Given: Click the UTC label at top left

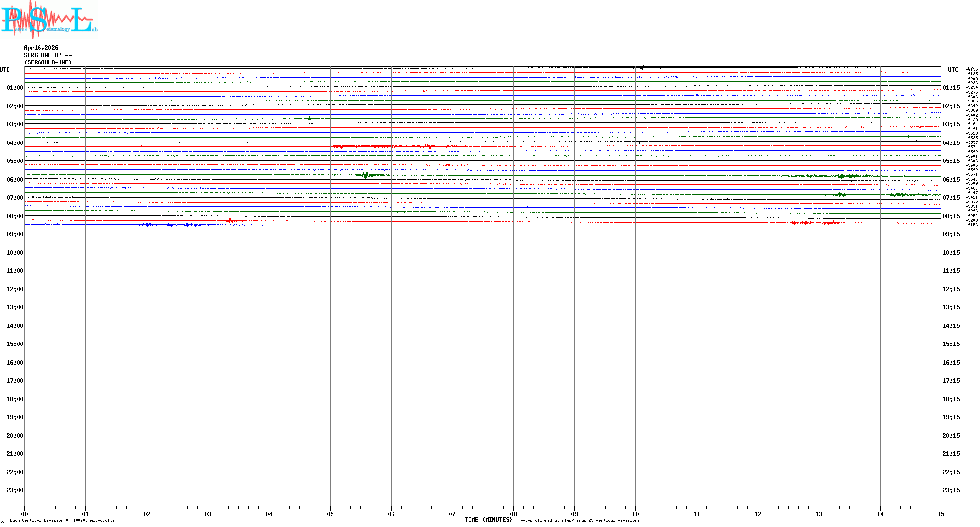Looking at the screenshot, I should coord(5,70).
